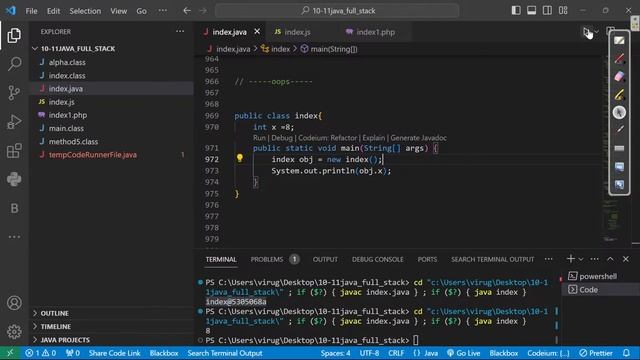Open Explorer more actions menu
Image resolution: width=640 pixels, height=360 pixels.
pyautogui.click(x=180, y=31)
